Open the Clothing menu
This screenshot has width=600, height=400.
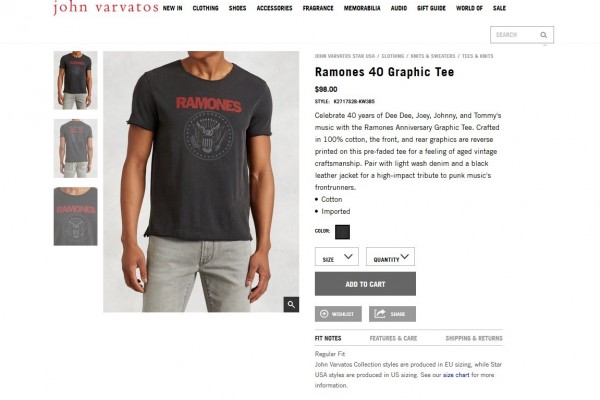[x=205, y=8]
